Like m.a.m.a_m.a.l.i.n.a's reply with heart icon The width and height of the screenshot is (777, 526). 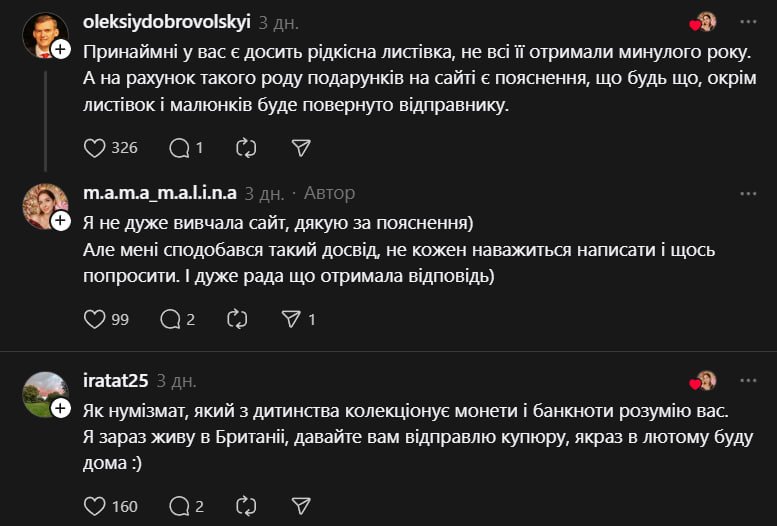pyautogui.click(x=95, y=319)
